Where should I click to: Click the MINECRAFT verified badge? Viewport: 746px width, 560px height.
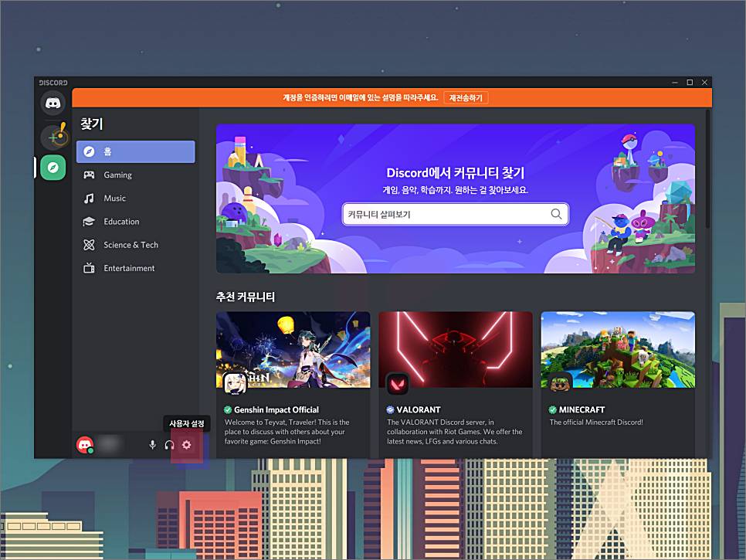[x=552, y=409]
